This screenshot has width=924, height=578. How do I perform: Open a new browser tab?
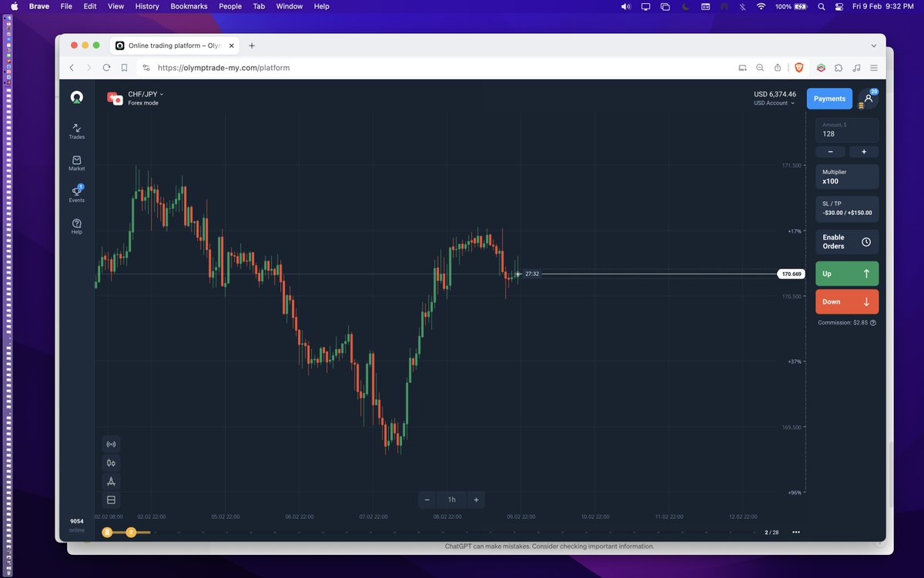(252, 45)
